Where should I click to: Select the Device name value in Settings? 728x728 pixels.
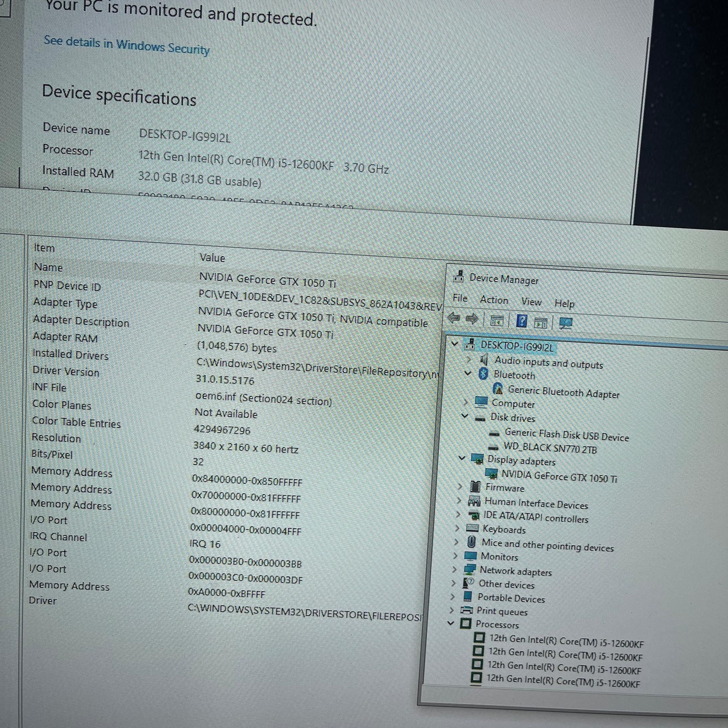coord(184,136)
